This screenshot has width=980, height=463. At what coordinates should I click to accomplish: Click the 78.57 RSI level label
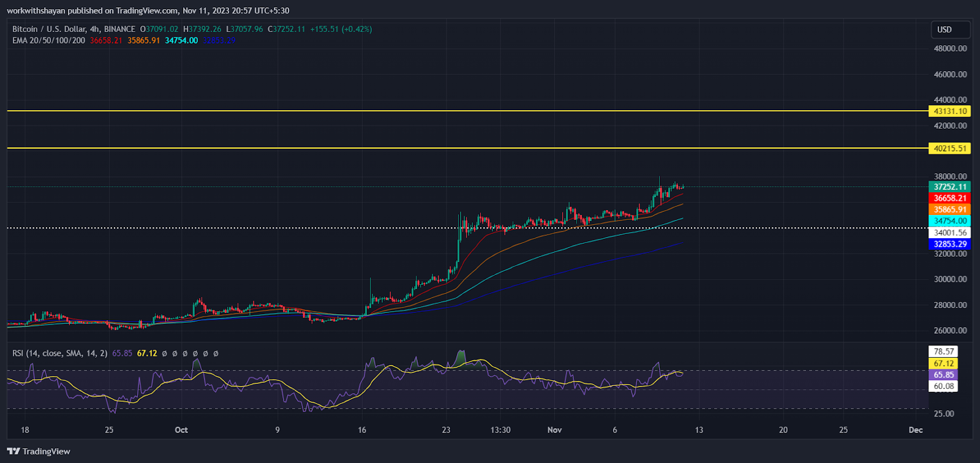(943, 352)
